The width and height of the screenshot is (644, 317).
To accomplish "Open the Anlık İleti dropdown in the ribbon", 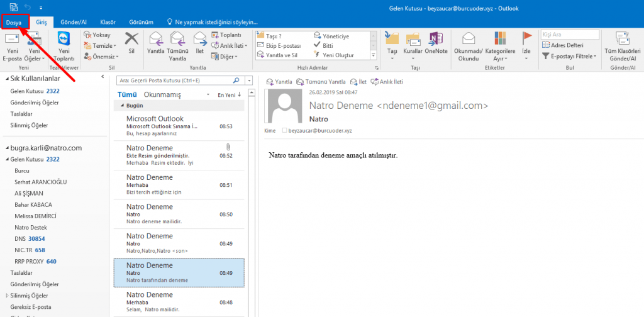I will pyautogui.click(x=229, y=45).
